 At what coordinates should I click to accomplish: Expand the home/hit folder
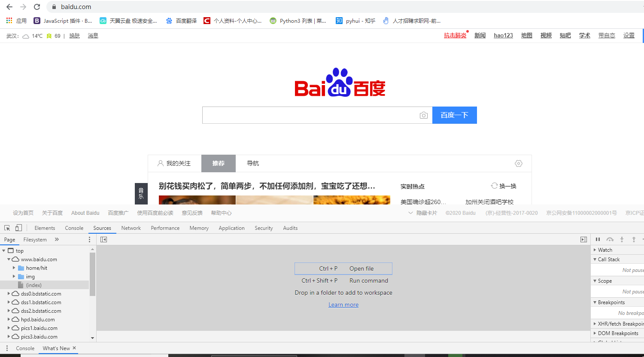tap(15, 268)
